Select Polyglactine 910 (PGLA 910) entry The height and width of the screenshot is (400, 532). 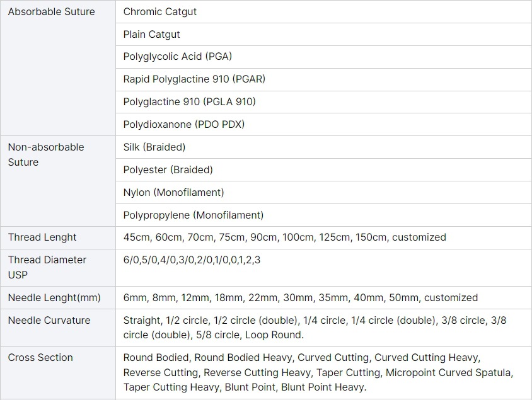coord(324,101)
